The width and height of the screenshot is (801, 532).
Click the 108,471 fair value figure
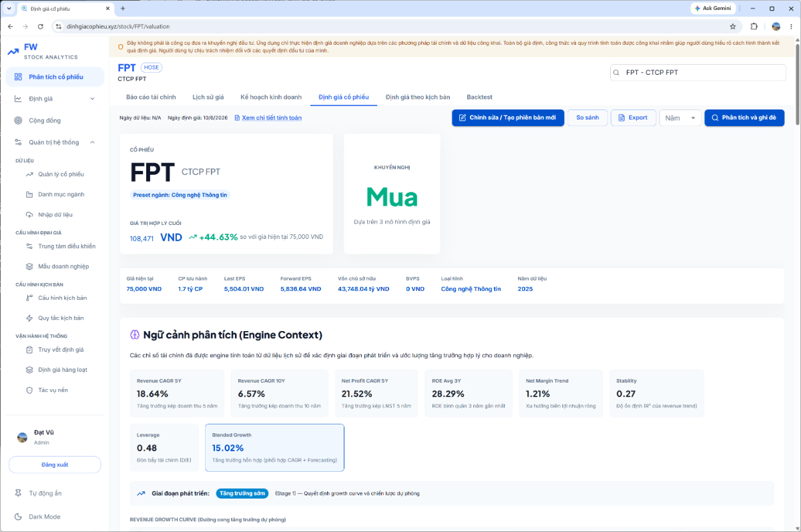(x=142, y=238)
